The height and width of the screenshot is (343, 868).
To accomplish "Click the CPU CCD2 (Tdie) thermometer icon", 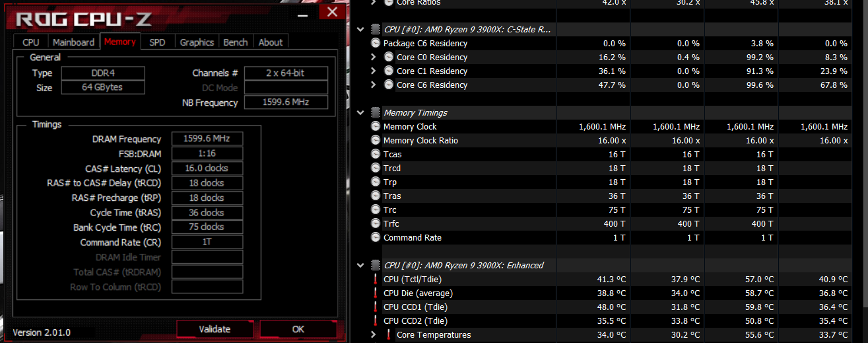I will pos(376,321).
